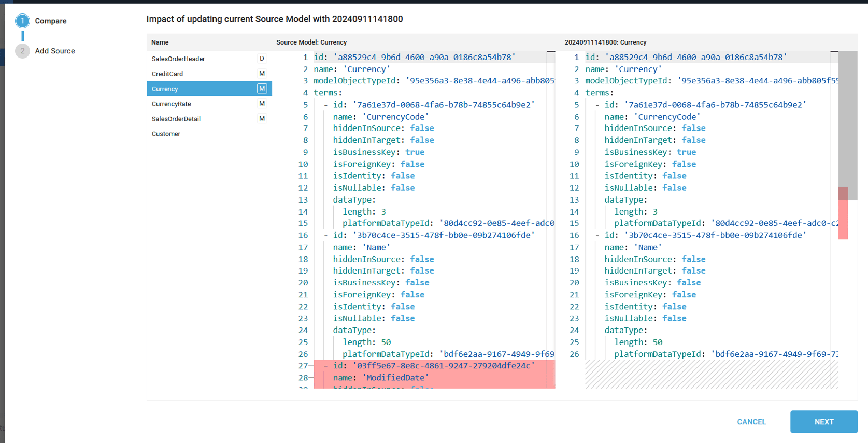Image resolution: width=868 pixels, height=443 pixels.
Task: Click name: 'Name' in the left pane
Action: (x=362, y=247)
